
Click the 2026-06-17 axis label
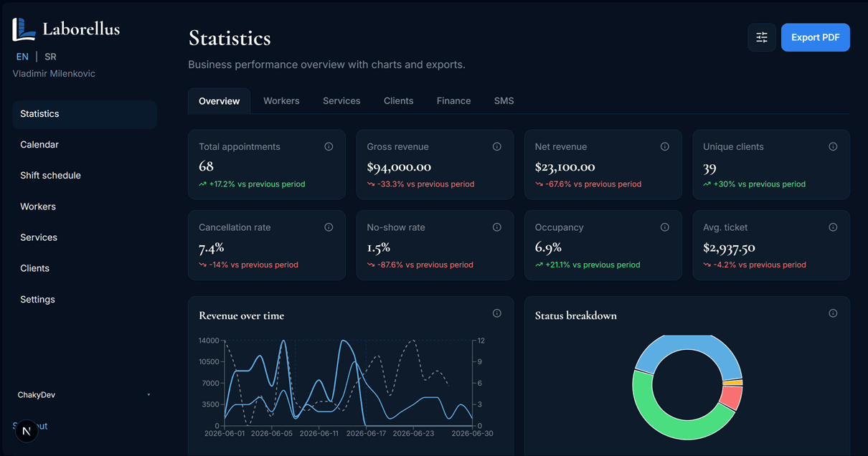(366, 434)
